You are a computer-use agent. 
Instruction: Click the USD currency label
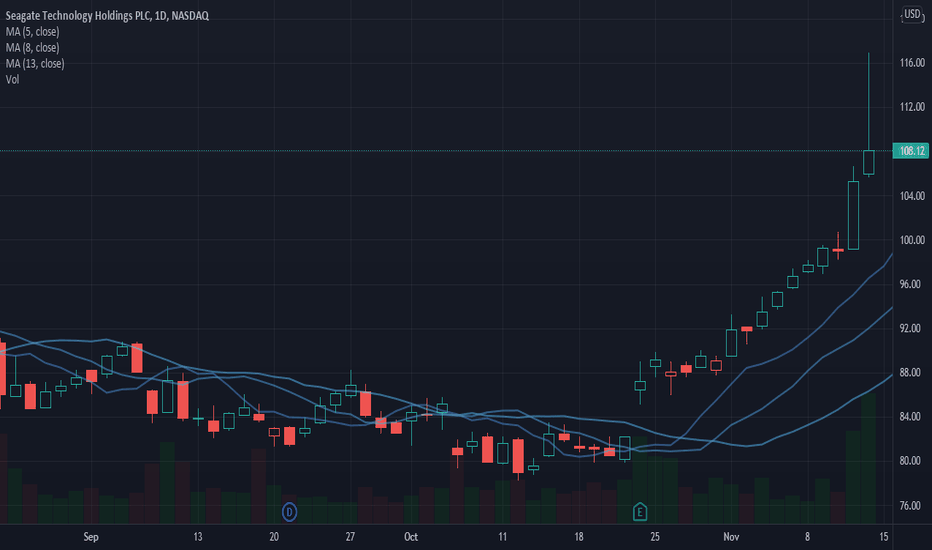click(x=912, y=14)
